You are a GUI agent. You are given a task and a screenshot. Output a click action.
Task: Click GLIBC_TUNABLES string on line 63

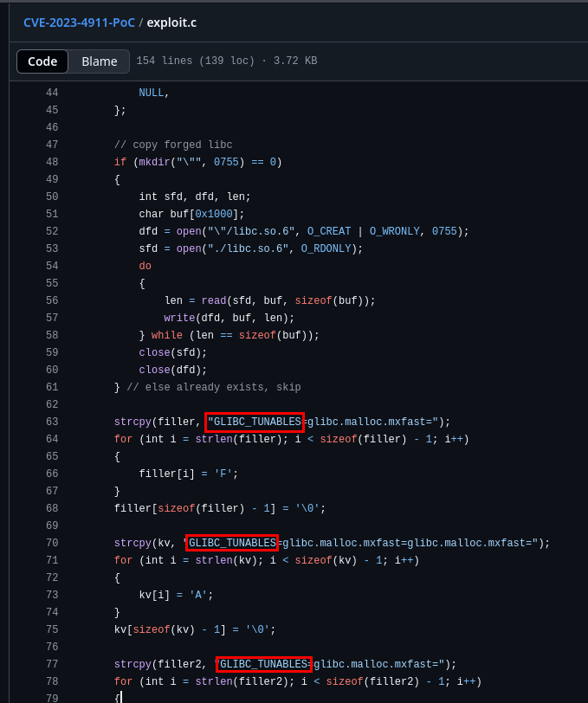point(255,422)
